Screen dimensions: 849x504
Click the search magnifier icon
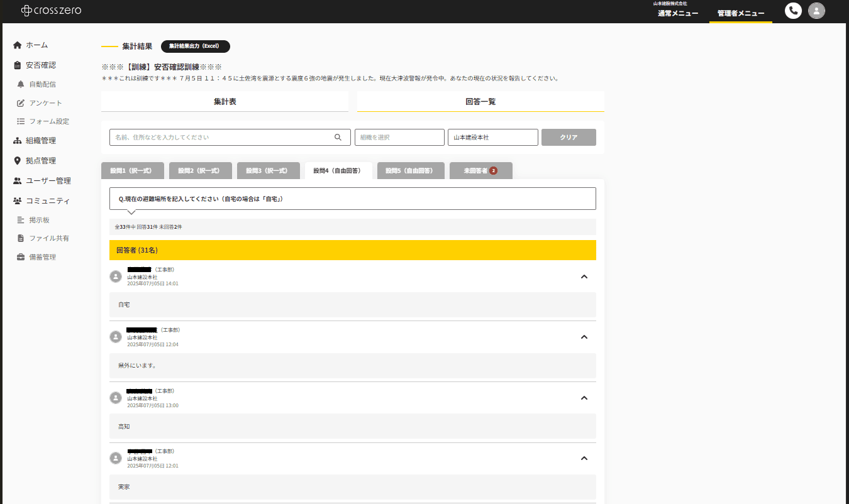pyautogui.click(x=338, y=137)
